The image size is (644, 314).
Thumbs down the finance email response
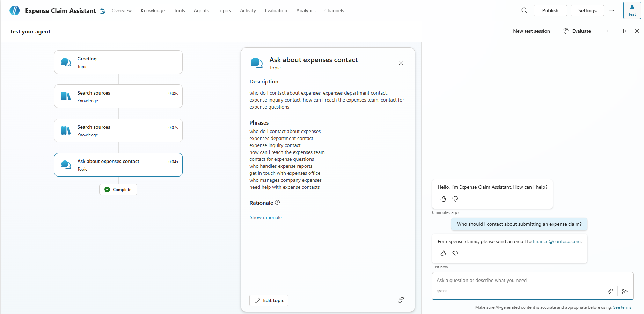pos(455,253)
